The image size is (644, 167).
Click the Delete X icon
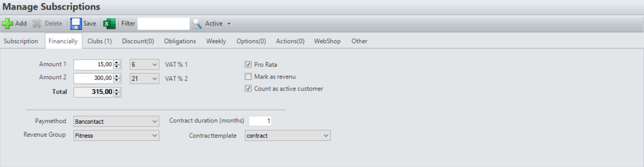tap(37, 24)
